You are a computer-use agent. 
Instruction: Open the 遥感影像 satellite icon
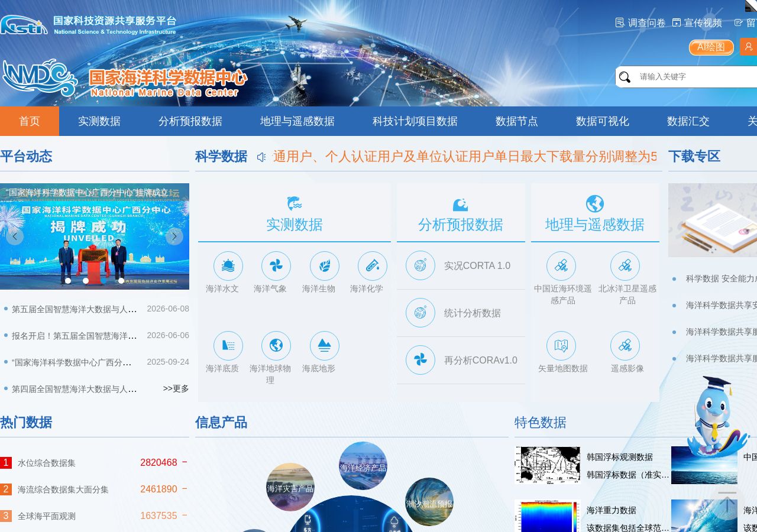[x=625, y=346]
